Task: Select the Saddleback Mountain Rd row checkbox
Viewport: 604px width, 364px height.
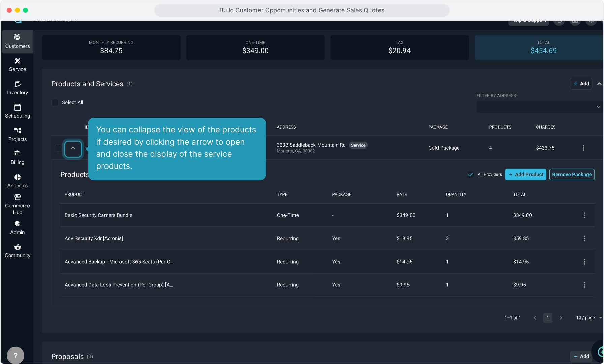Action: pos(58,148)
